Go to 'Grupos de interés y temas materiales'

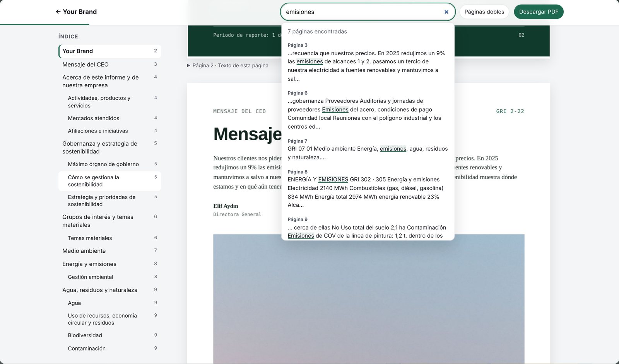[109, 221]
